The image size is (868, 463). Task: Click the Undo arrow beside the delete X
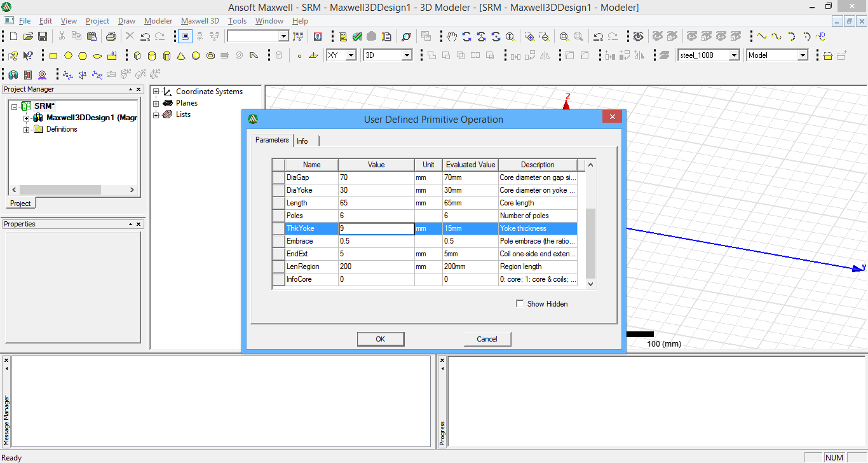[x=146, y=36]
